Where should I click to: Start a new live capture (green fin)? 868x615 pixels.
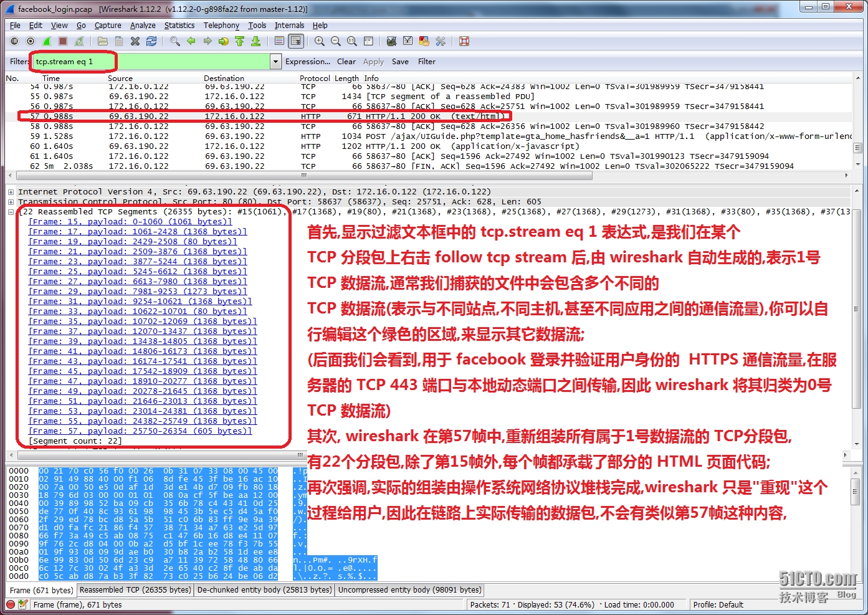[x=47, y=41]
